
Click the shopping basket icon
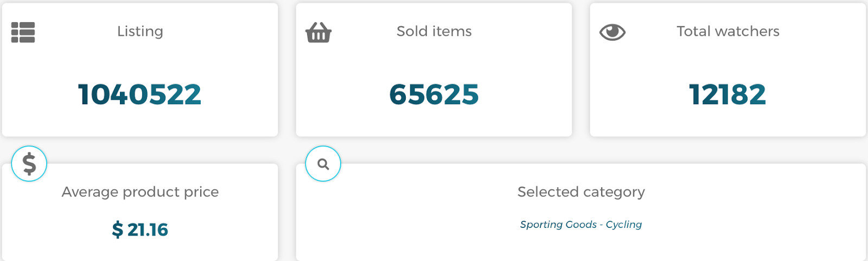click(x=318, y=33)
